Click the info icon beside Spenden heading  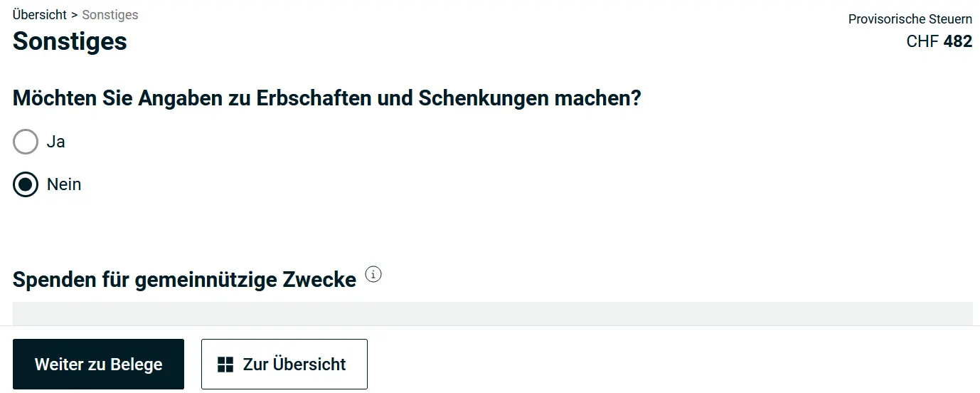coord(373,275)
